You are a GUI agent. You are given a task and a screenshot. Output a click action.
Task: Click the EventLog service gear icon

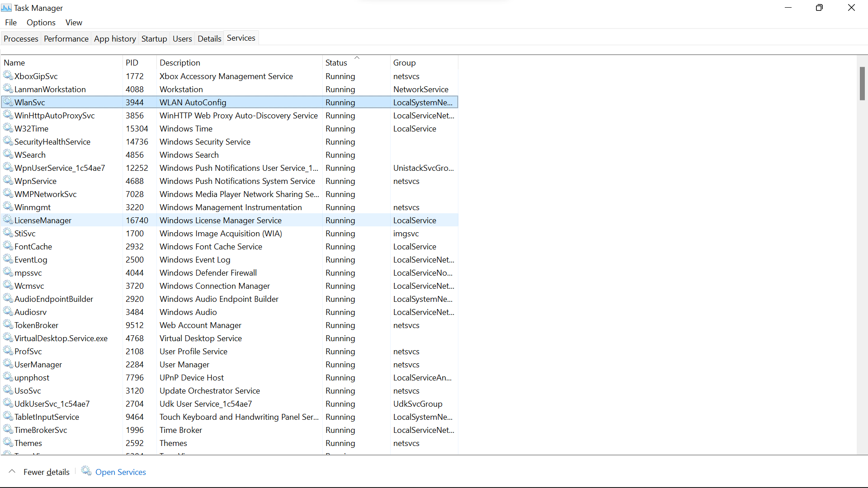[x=8, y=259]
